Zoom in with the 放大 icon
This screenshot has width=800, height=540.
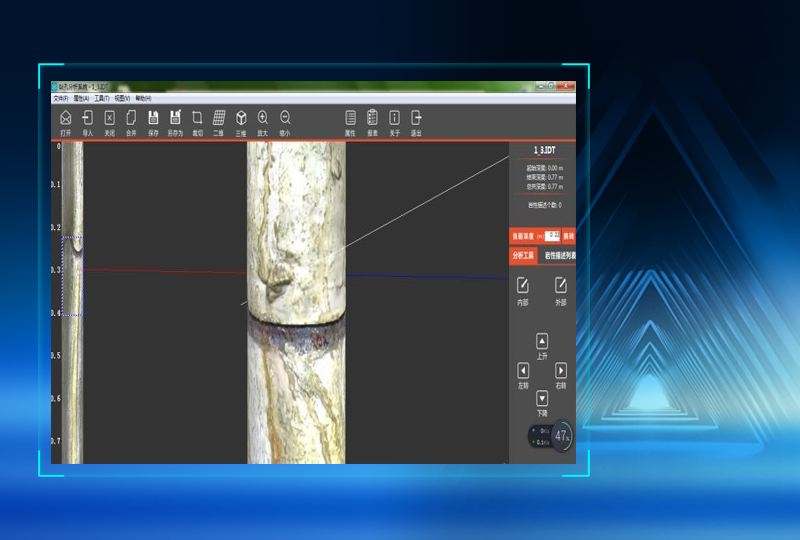[x=263, y=118]
